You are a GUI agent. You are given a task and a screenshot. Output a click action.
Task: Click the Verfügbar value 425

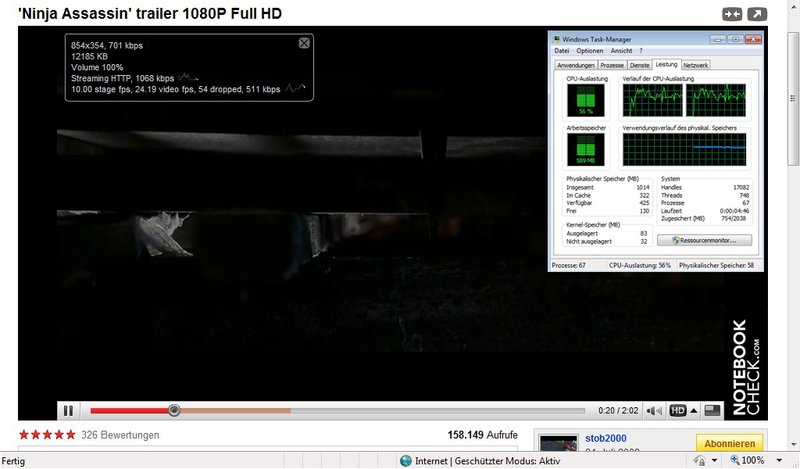pyautogui.click(x=644, y=203)
